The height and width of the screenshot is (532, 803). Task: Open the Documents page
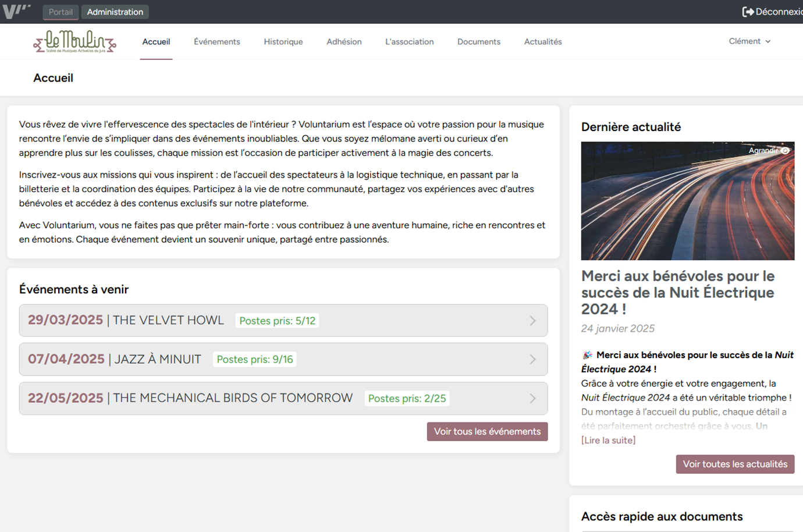point(479,41)
